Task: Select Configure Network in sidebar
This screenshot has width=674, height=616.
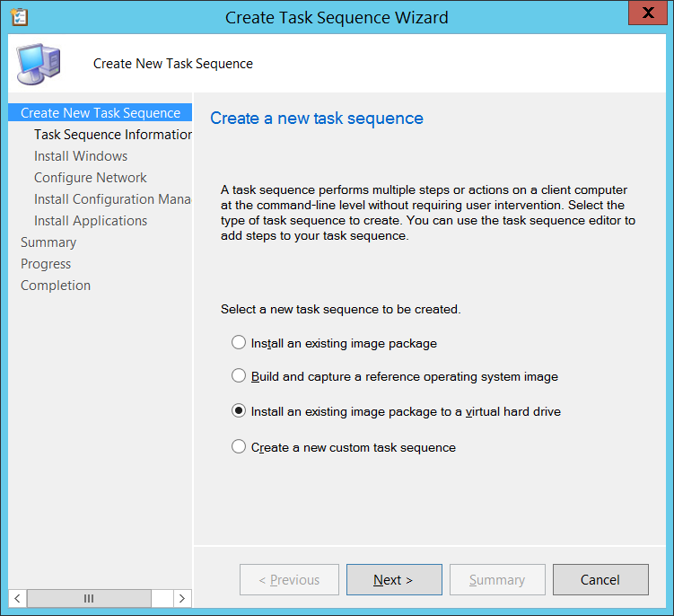Action: (x=91, y=178)
